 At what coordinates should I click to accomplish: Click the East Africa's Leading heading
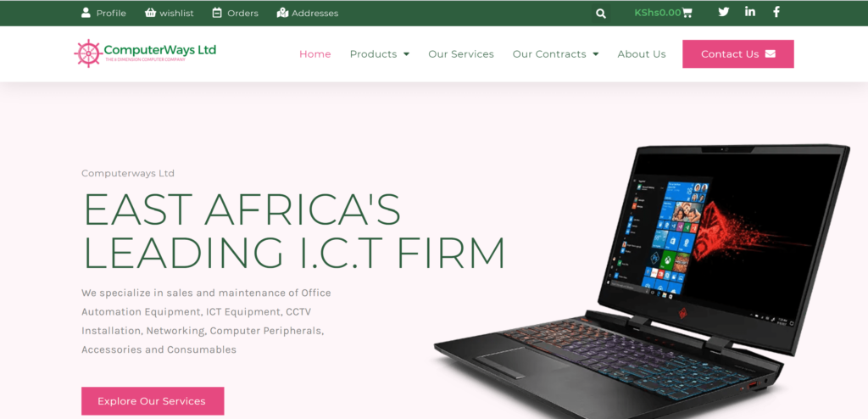pos(294,231)
